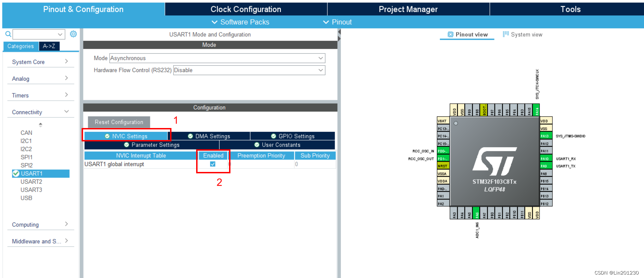The image size is (644, 278).
Task: Select I2C2 peripheral
Action: (26, 149)
